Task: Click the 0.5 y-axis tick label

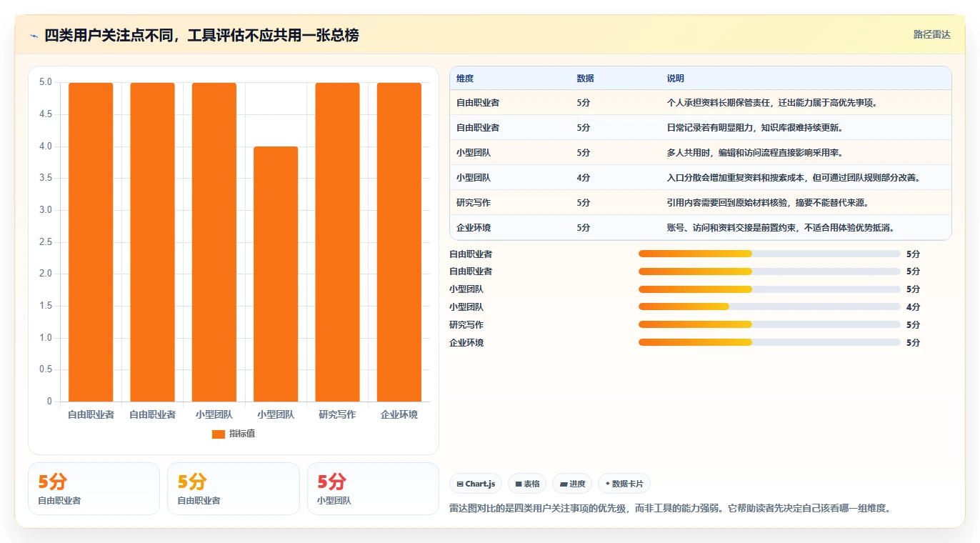Action: [46, 369]
